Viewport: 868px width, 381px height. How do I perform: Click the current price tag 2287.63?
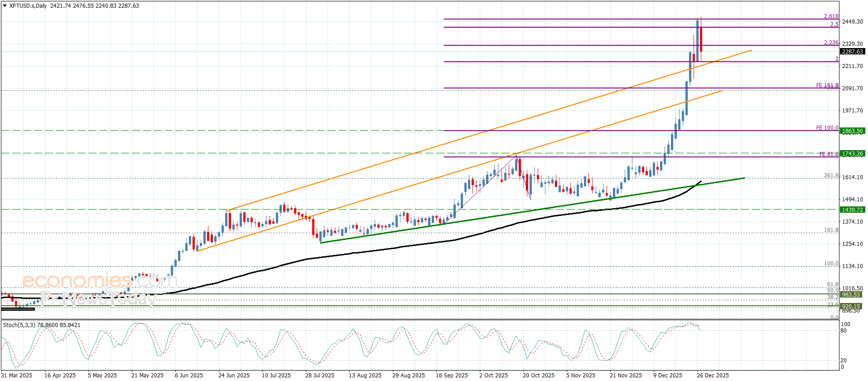pos(852,52)
